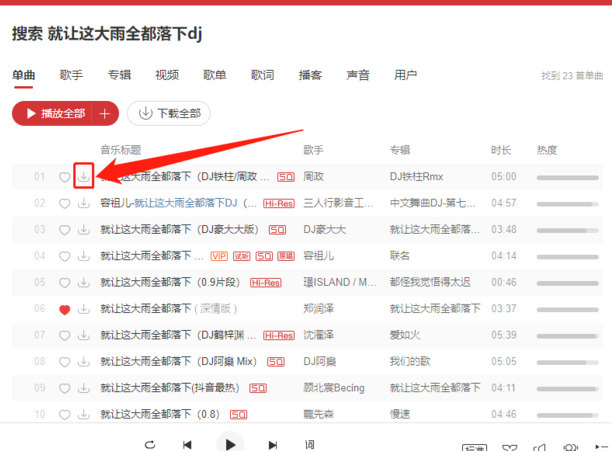
Task: Open album 都怪我觉悟得太迟
Action: [x=430, y=282]
